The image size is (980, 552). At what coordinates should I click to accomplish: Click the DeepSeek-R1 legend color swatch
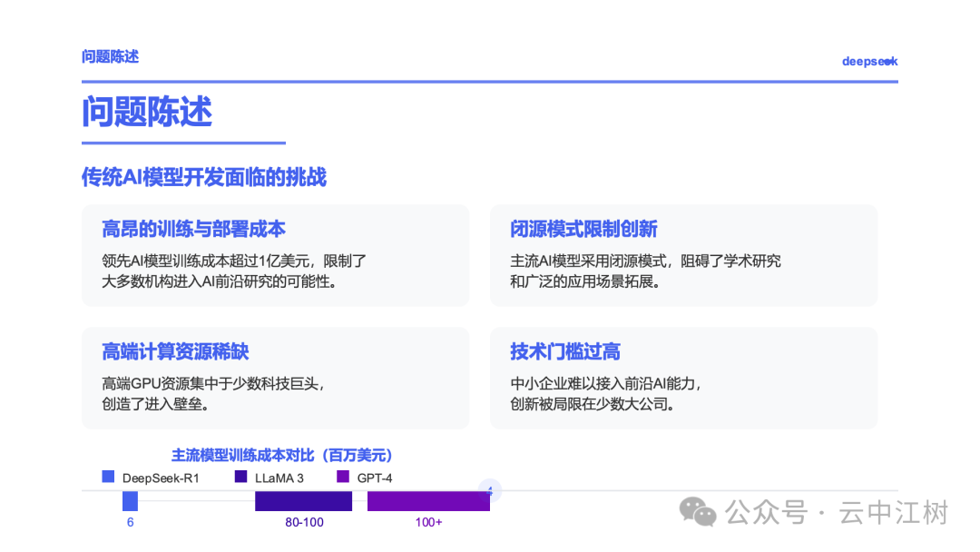click(108, 477)
